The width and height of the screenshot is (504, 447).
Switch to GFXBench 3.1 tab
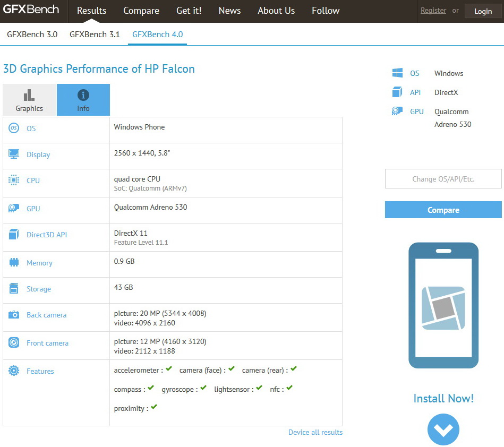95,35
